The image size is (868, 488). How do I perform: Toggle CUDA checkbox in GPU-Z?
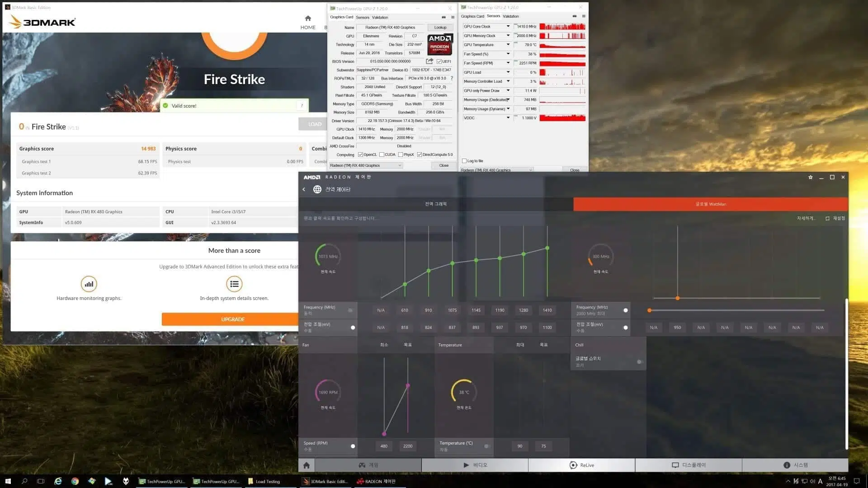click(x=382, y=155)
